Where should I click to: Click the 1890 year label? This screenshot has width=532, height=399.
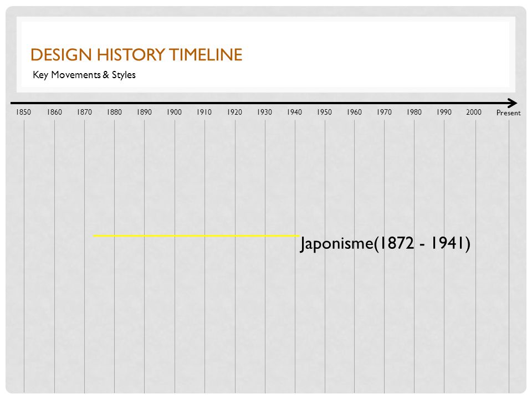[144, 112]
